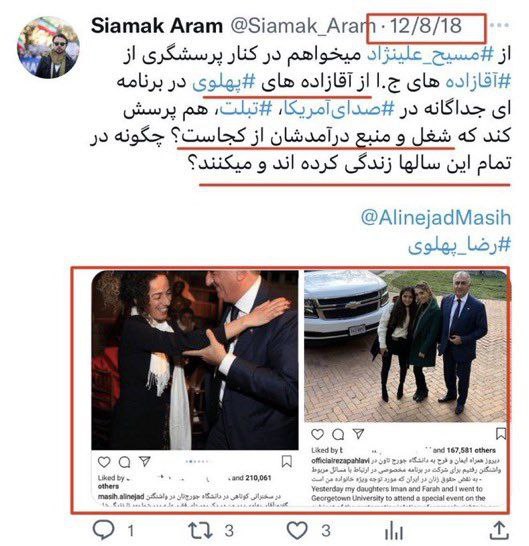Open tweet analytics bar chart icon

(394, 530)
